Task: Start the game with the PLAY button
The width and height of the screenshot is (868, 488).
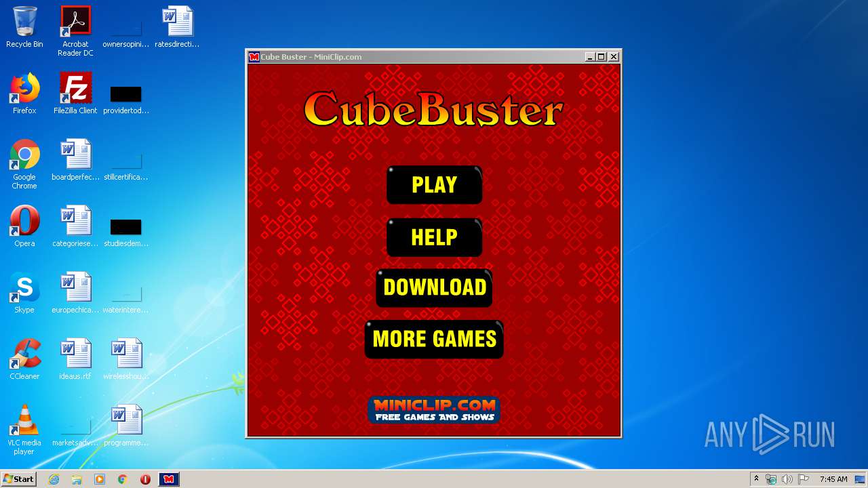Action: click(x=434, y=184)
